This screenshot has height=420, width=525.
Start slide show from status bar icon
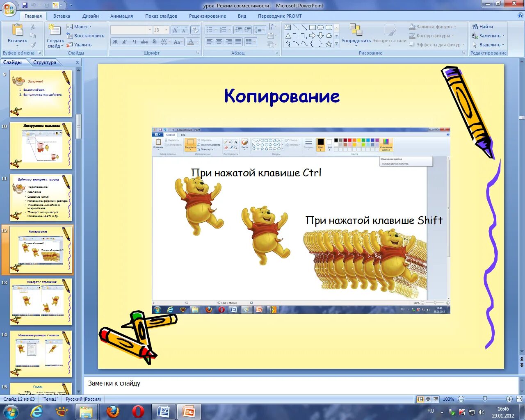[x=436, y=399]
